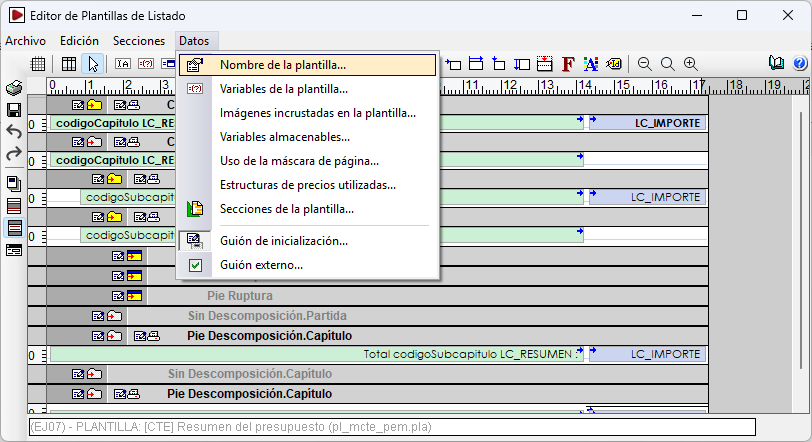Viewport: 812px width, 442px height.
Task: Click the bold LC_IMPORTE field in first row
Action: (647, 123)
